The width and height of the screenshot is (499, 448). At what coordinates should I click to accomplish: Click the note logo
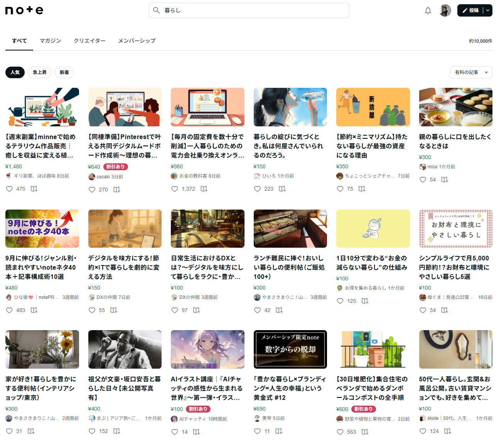(x=24, y=10)
